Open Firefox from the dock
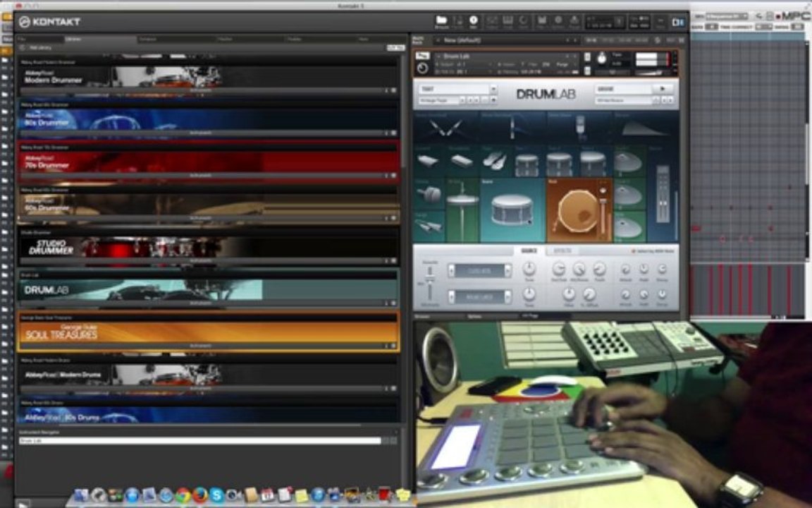Image resolution: width=812 pixels, height=508 pixels. [x=199, y=495]
